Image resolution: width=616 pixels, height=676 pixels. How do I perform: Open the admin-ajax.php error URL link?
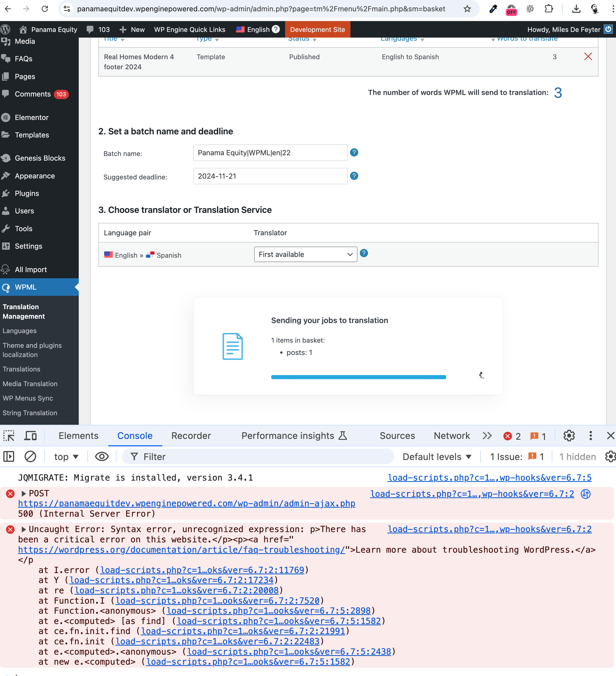coord(186,503)
